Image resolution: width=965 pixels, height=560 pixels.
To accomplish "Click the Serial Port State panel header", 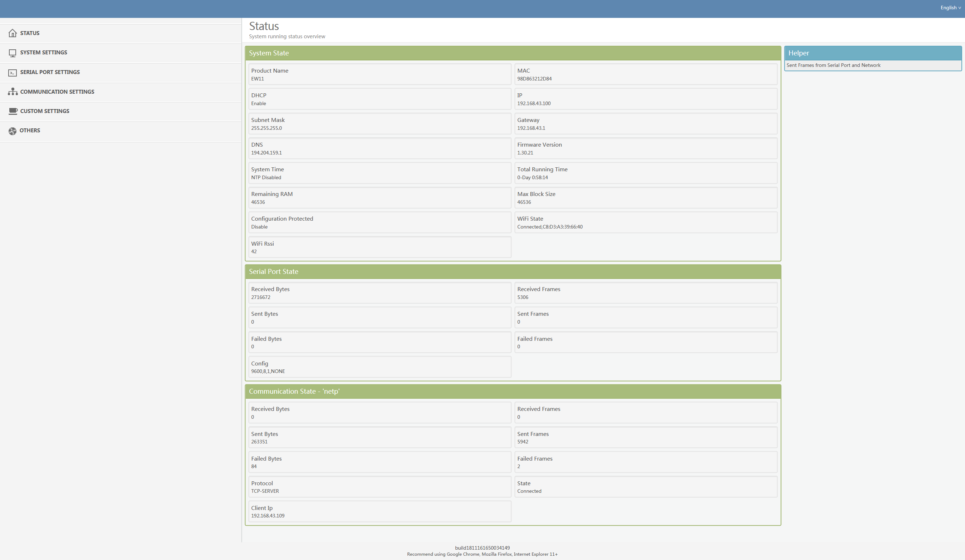I will (x=513, y=271).
